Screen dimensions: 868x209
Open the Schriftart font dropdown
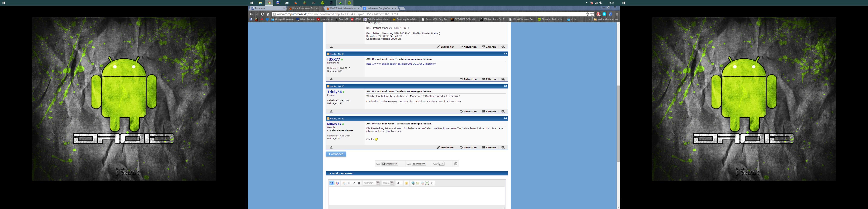click(x=378, y=183)
